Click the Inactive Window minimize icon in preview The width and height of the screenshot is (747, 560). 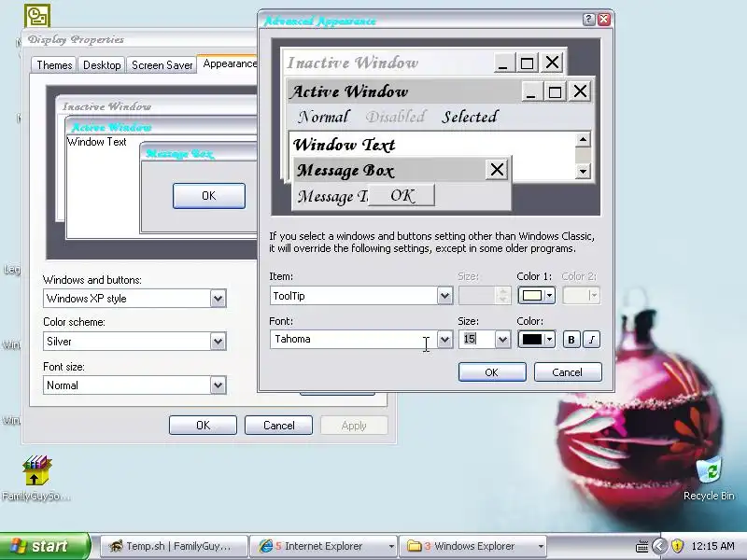(x=503, y=63)
